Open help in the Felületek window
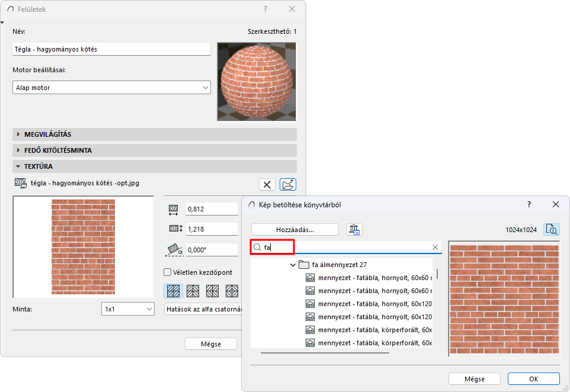Screen dimensions: 570x392 pyautogui.click(x=265, y=9)
